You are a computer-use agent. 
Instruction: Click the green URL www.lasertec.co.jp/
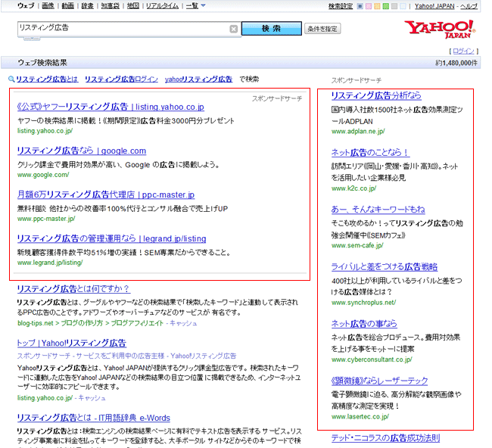[360, 417]
